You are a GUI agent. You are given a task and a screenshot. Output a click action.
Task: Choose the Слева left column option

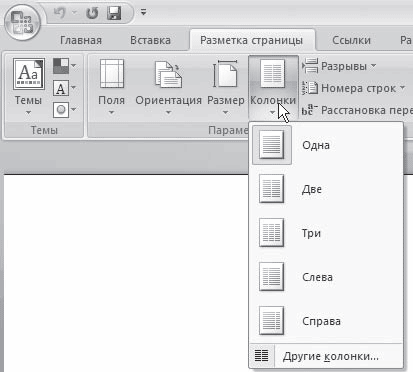click(327, 277)
